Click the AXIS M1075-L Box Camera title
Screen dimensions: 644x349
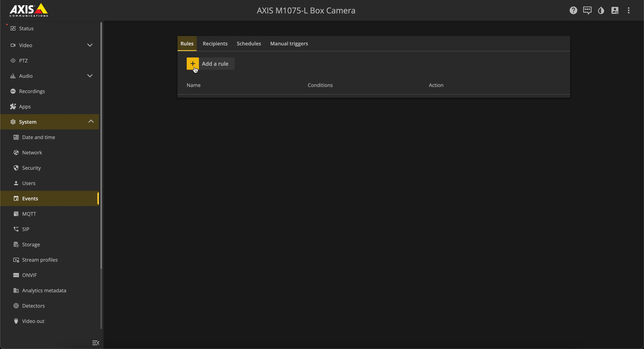[x=306, y=11]
